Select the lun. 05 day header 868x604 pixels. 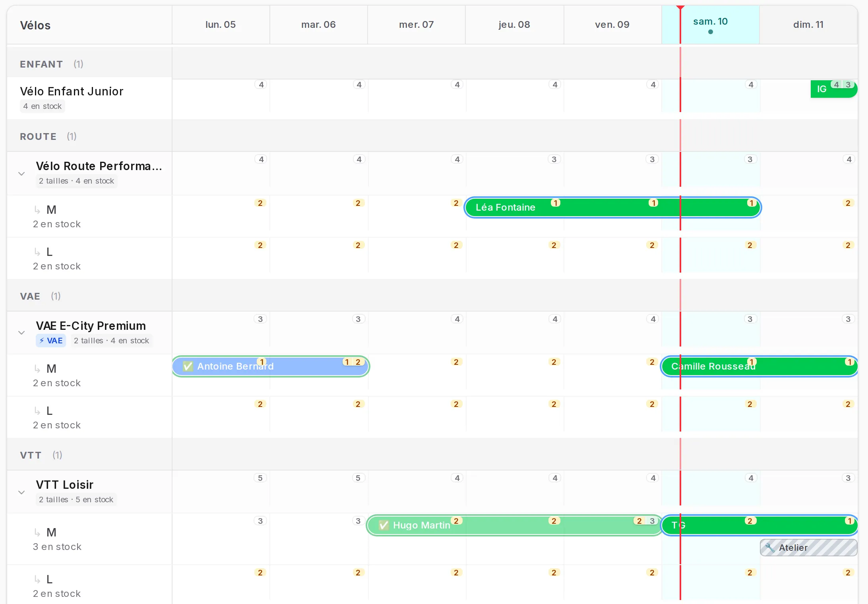(x=221, y=25)
